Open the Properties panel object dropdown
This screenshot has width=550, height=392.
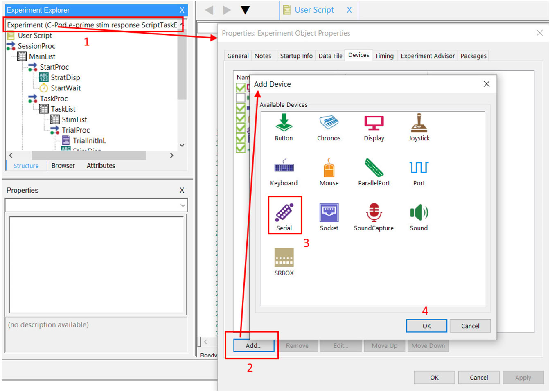pyautogui.click(x=183, y=205)
